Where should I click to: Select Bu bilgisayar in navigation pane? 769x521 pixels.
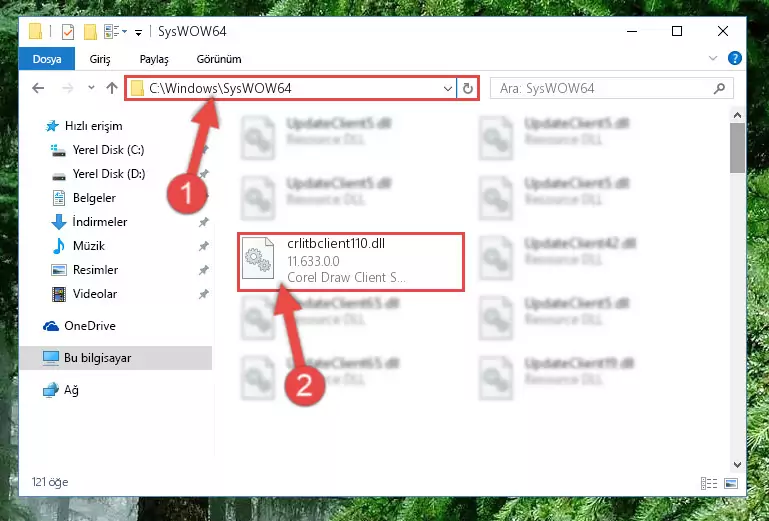[116, 358]
